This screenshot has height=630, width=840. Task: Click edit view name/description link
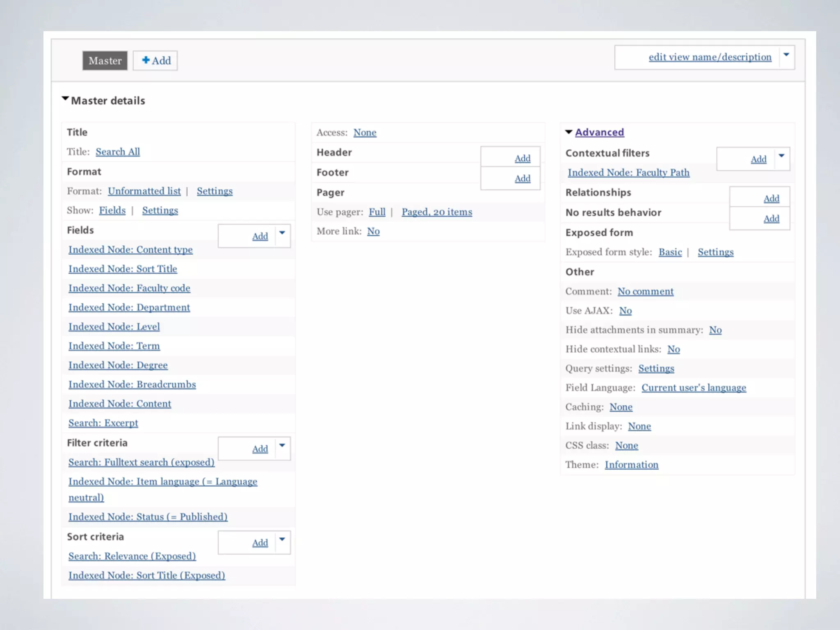coord(710,57)
